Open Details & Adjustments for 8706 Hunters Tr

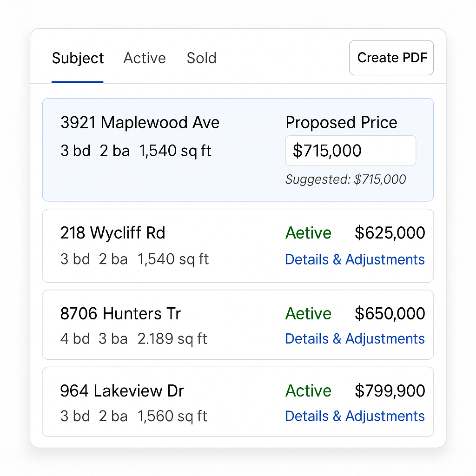click(x=355, y=339)
